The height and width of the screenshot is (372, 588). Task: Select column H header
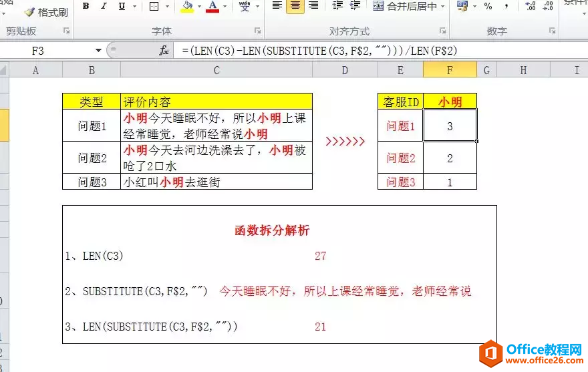(x=523, y=70)
